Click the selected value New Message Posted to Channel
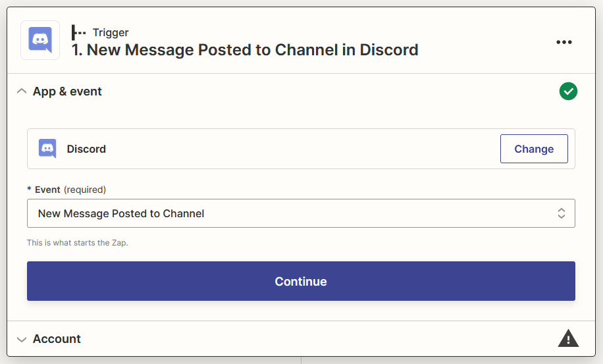This screenshot has height=364, width=603. (121, 213)
